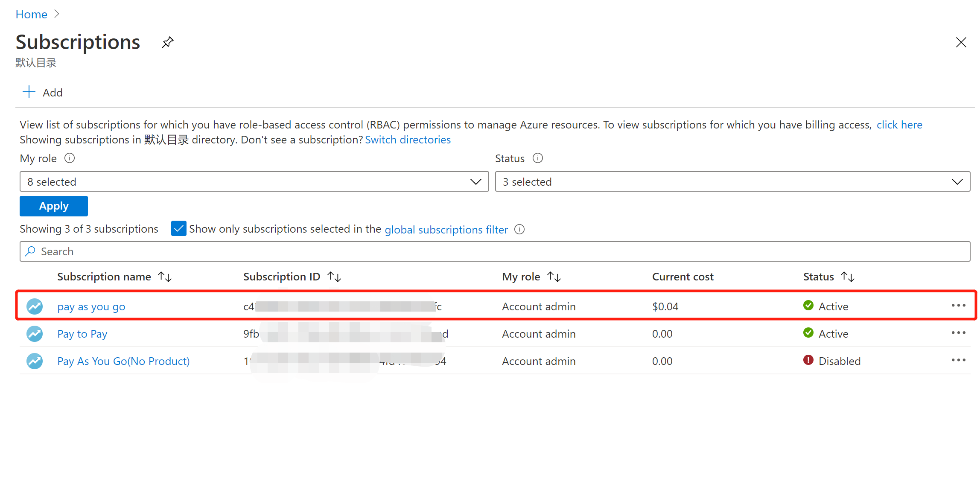Sort the My role column
Screen dimensions: 980x493
coord(554,277)
